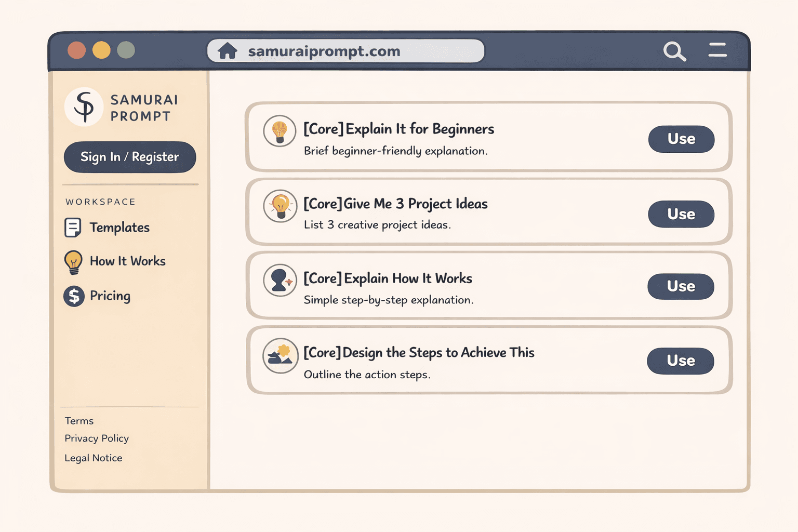Click the Design the Steps landscape icon

coord(280,356)
